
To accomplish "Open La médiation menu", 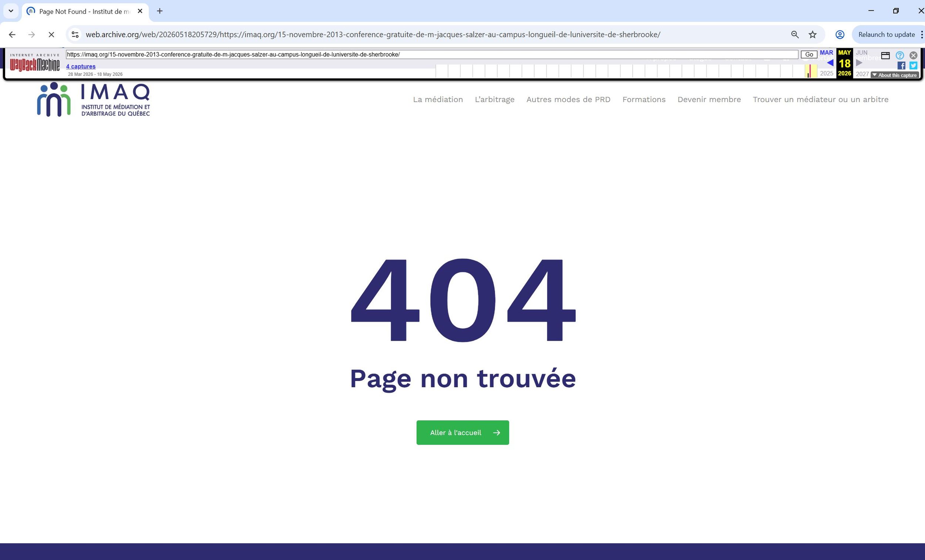I will pyautogui.click(x=438, y=99).
